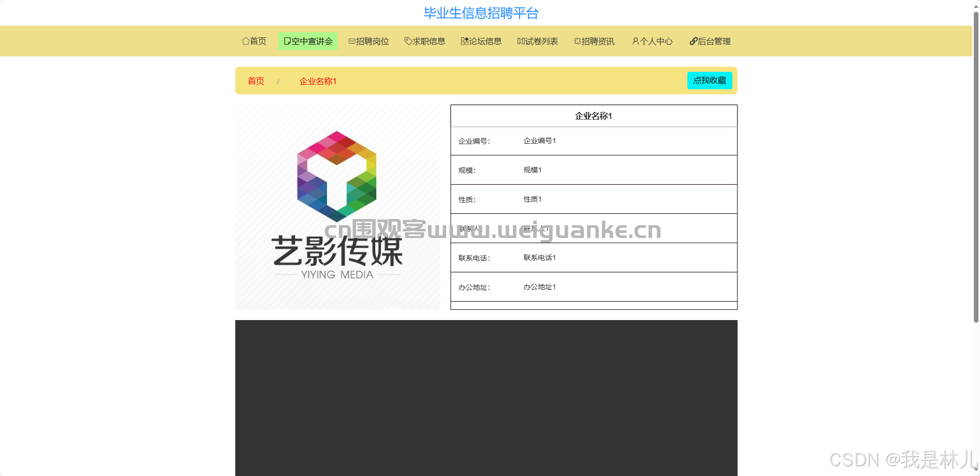
Task: Click the person icon beside 个人中心
Action: [x=636, y=41]
